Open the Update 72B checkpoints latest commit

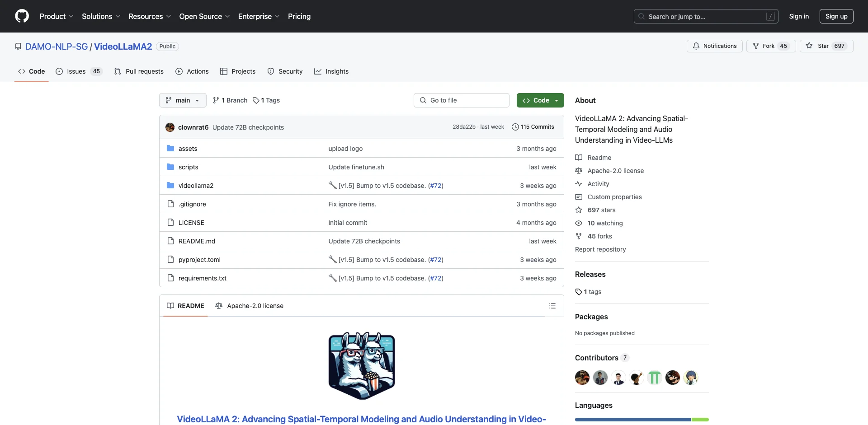click(x=248, y=127)
